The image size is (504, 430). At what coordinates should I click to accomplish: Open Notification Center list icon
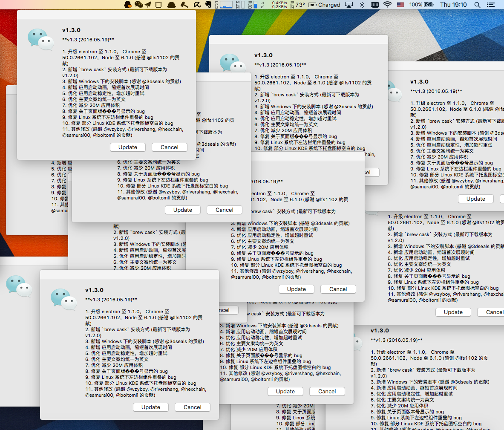(490, 5)
